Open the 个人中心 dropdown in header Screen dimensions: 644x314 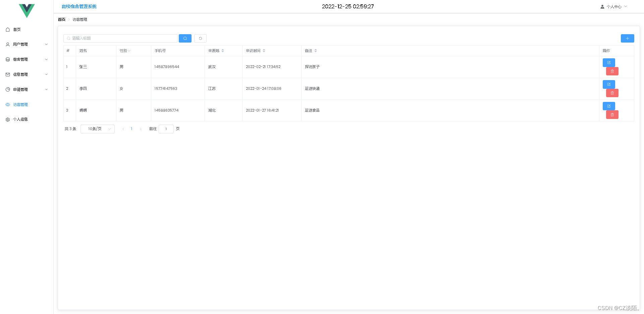(614, 7)
